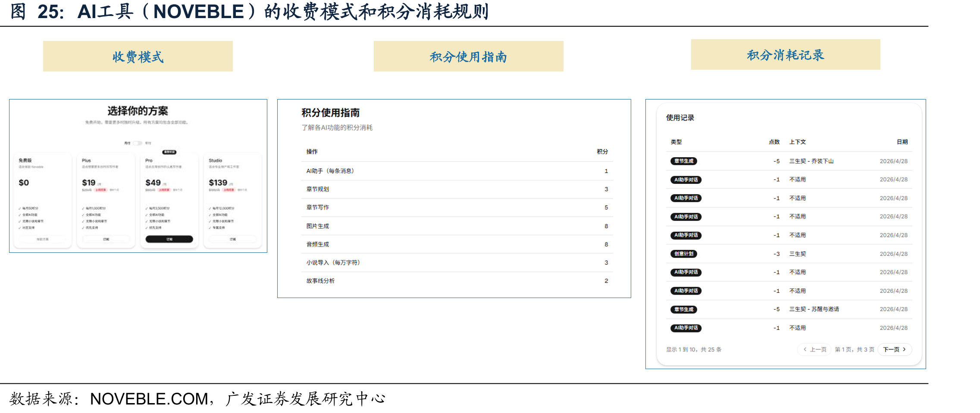This screenshot has height=413, width=980.
Task: Click the NOVEBLE.COM source text
Action: (149, 399)
